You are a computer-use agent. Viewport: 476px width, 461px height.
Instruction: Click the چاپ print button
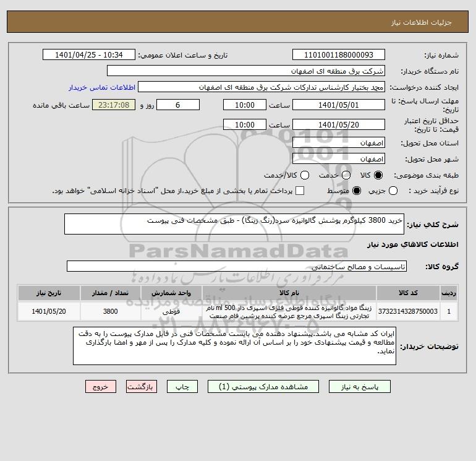(182, 387)
